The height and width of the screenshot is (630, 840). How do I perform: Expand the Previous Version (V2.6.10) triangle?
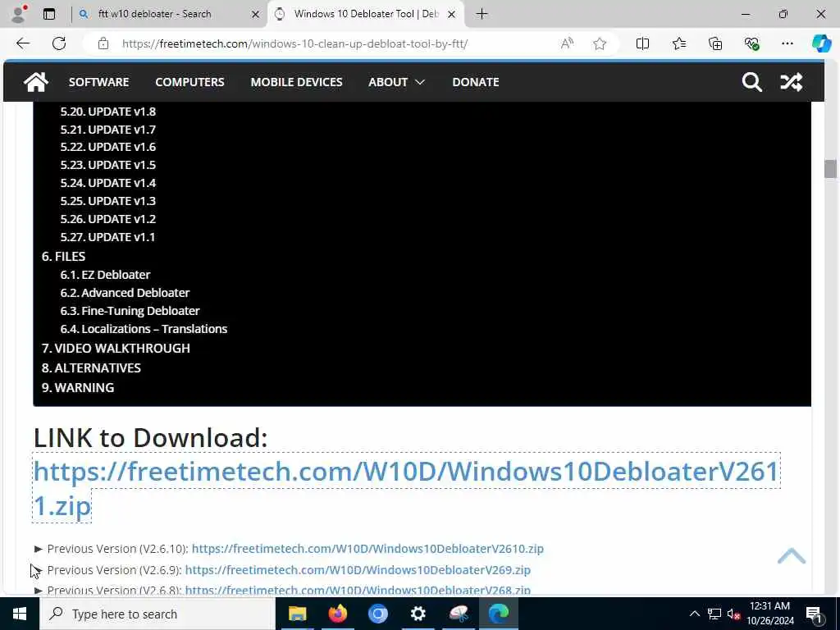(x=38, y=549)
